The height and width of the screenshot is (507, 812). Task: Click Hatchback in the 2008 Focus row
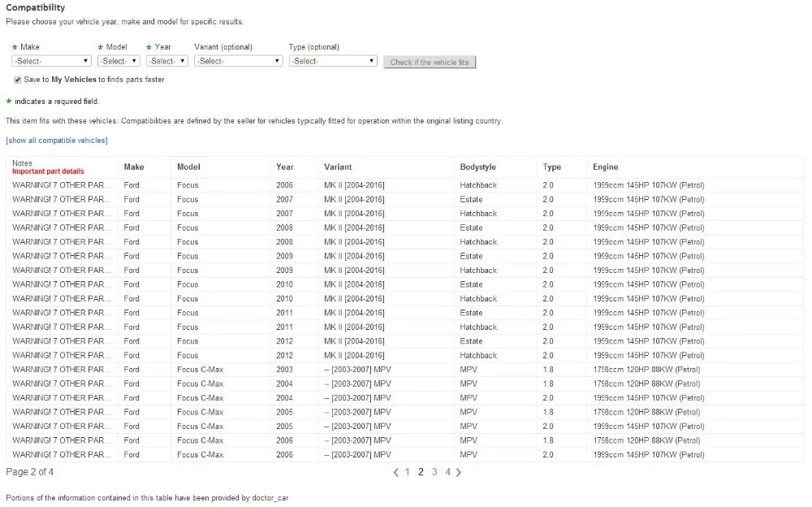478,242
